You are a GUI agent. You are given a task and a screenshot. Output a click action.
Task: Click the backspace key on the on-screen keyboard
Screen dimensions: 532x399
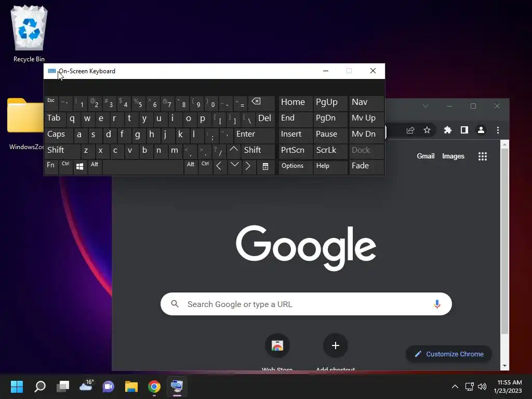point(261,103)
